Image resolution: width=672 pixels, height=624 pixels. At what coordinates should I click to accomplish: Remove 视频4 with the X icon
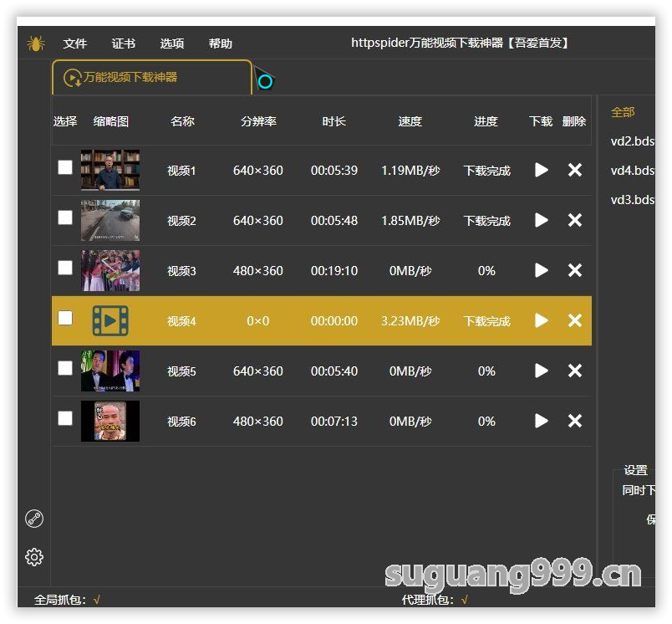point(575,320)
